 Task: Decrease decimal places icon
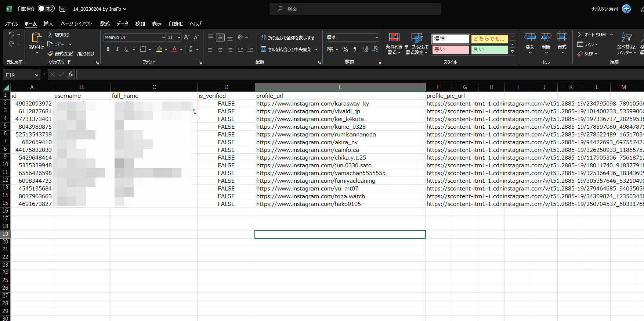(x=375, y=49)
